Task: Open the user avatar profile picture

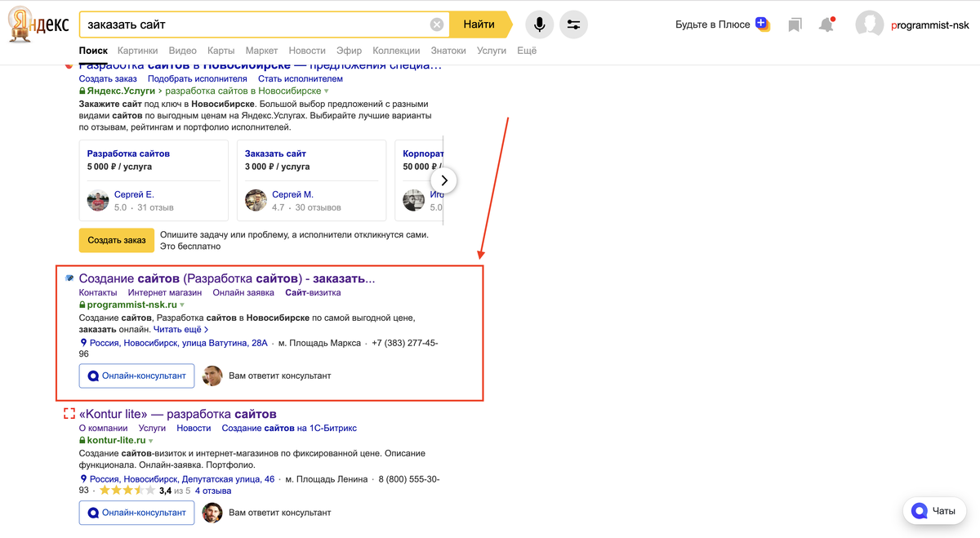Action: coord(869,24)
